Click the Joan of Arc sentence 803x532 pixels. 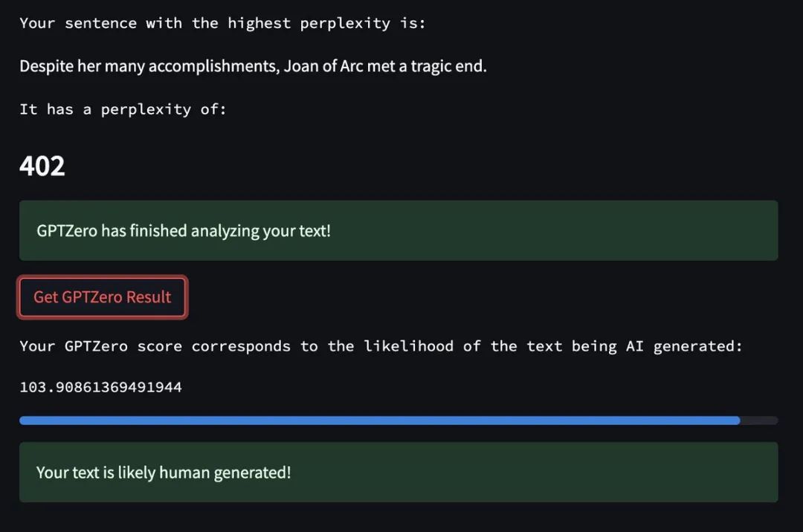pyautogui.click(x=253, y=67)
